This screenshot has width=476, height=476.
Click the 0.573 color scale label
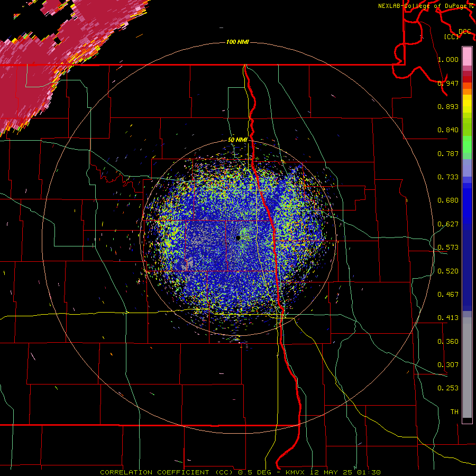pos(448,248)
